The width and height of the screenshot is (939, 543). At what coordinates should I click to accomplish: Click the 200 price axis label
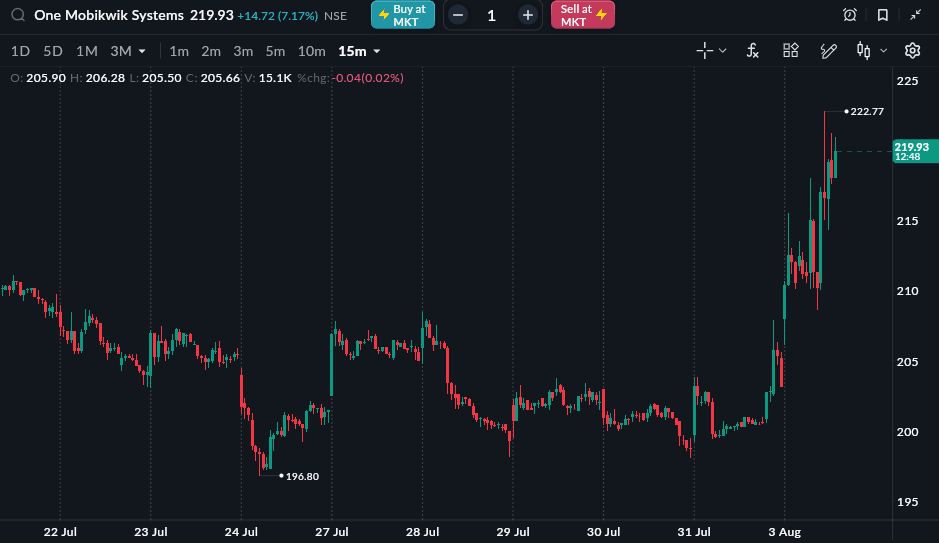coord(907,432)
